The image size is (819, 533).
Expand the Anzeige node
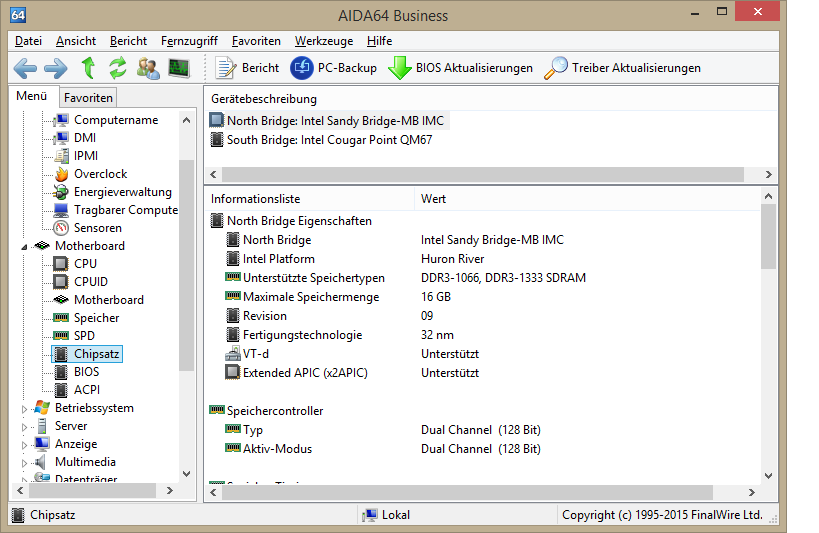point(24,445)
